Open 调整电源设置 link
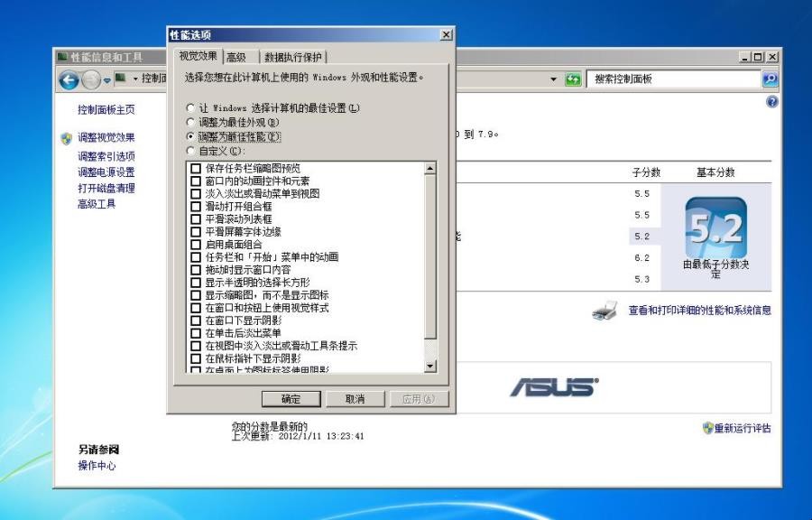This screenshot has width=812, height=520. 106,172
